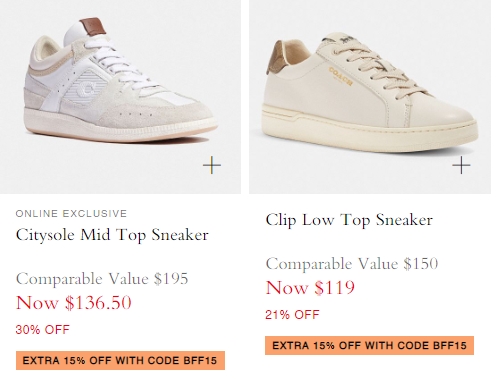Click Comparable Value $195 text
The height and width of the screenshot is (379, 498).
click(102, 279)
